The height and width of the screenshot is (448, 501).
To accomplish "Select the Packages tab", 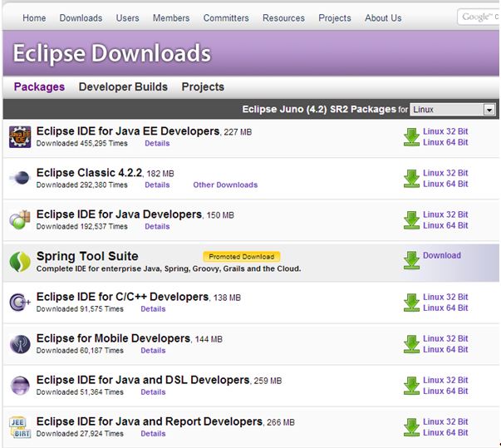I will tap(39, 87).
